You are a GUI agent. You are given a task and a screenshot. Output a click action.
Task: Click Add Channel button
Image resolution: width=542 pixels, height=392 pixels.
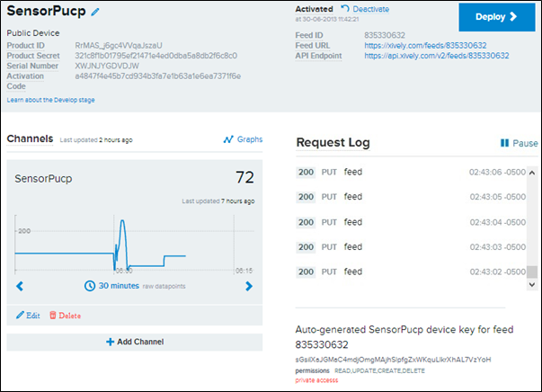click(135, 342)
